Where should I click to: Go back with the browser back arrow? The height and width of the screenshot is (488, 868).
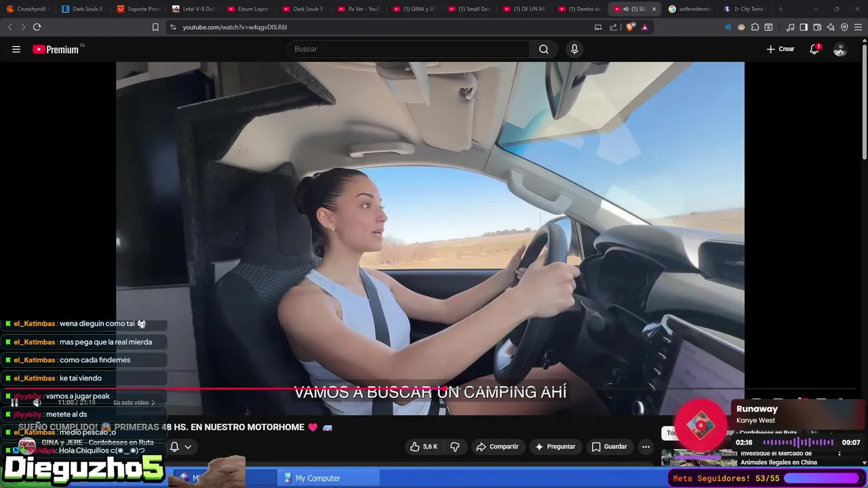pos(9,27)
